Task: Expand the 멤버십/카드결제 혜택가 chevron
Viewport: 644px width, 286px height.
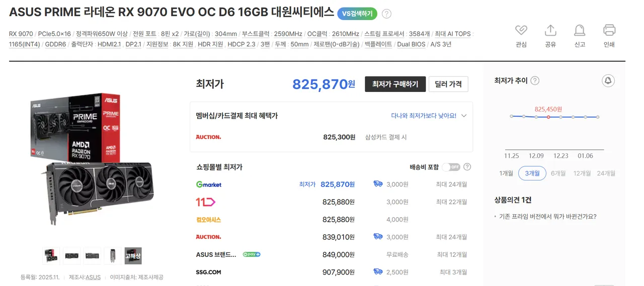Action: (464, 116)
